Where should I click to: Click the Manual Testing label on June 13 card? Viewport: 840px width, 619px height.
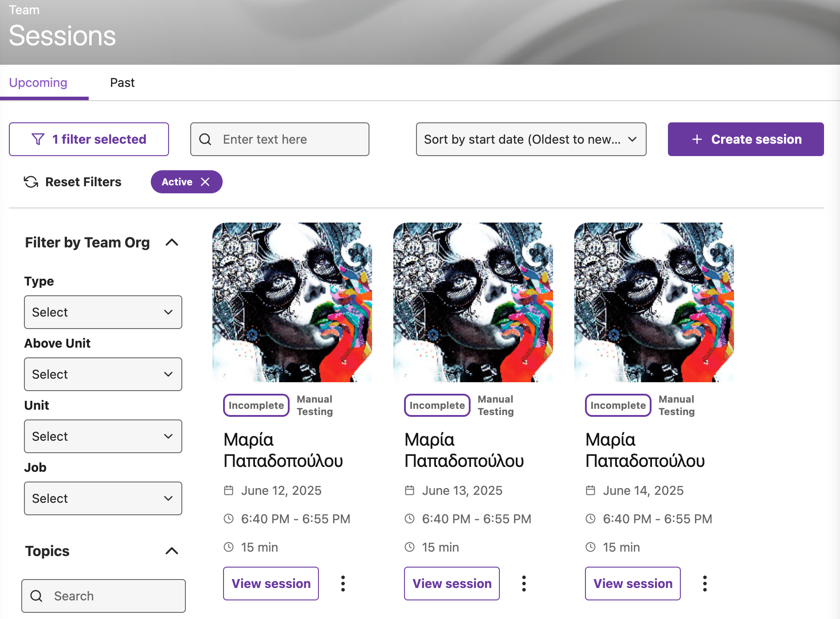pos(496,405)
